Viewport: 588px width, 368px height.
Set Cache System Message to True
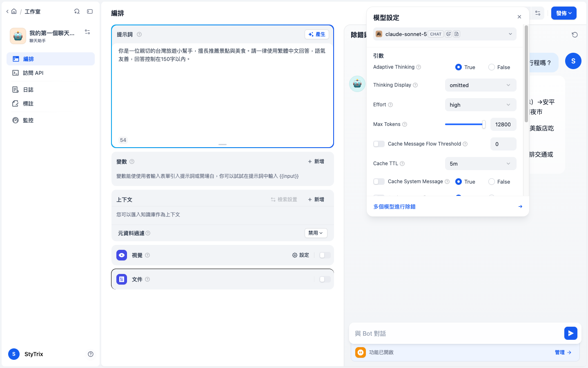(x=459, y=182)
